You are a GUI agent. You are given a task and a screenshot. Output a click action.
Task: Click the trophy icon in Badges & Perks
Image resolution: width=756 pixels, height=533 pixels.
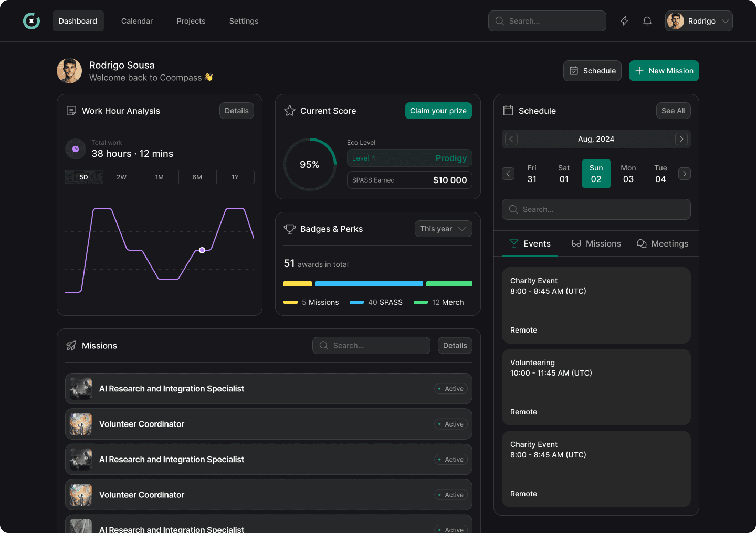pyautogui.click(x=290, y=229)
